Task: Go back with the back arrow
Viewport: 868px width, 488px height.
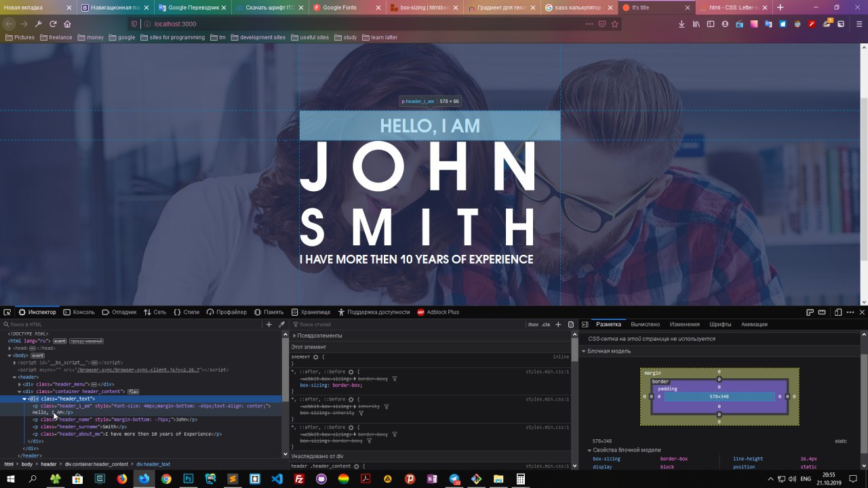Action: click(x=9, y=24)
